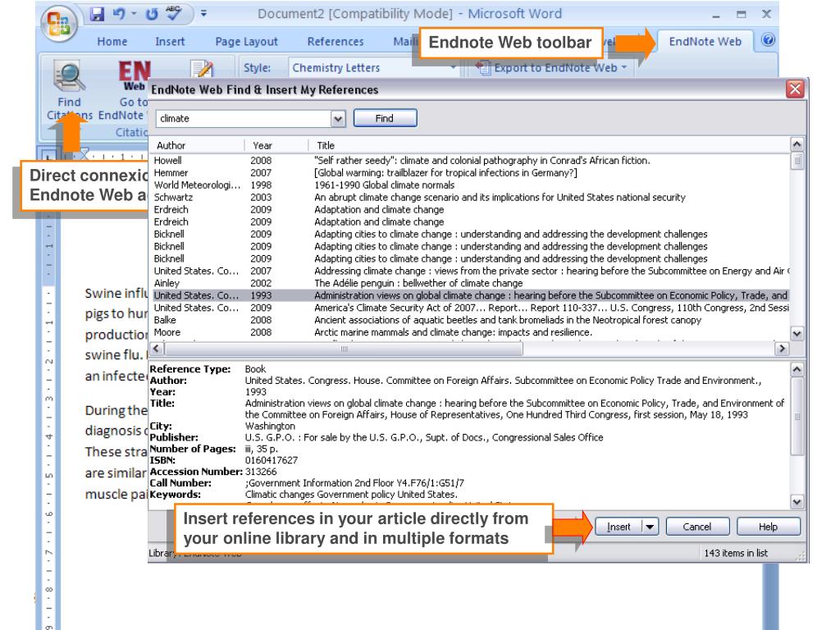Click the '143 items in list' status text
This screenshot has width=840, height=630.
click(736, 553)
